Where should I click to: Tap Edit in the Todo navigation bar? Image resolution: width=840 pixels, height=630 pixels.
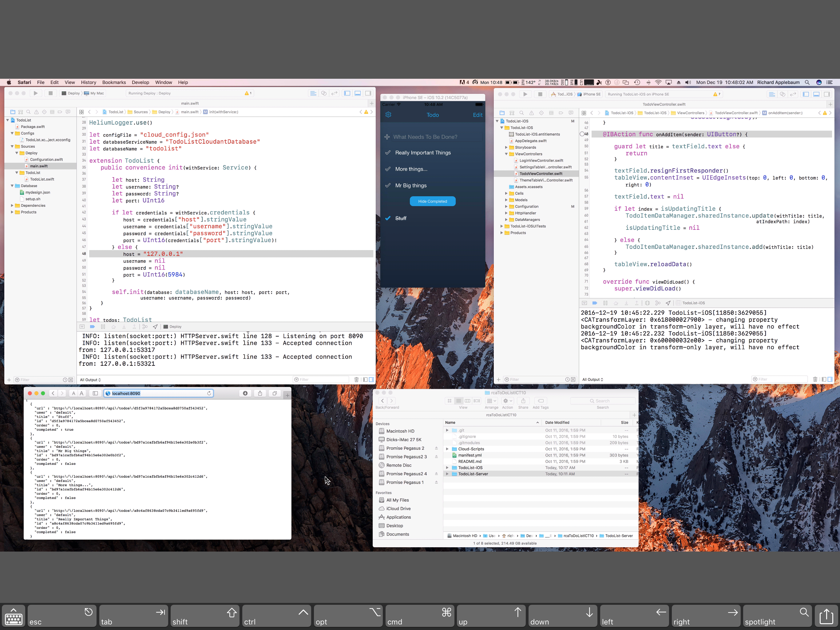[x=477, y=115]
